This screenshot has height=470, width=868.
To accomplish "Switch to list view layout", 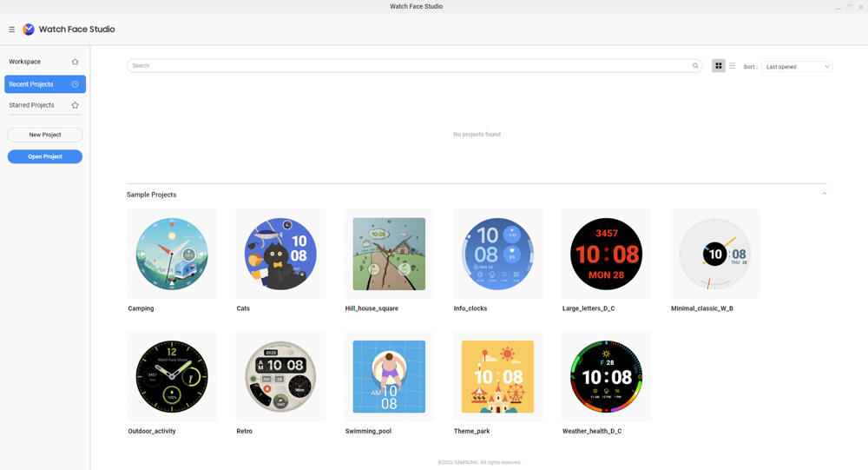I will click(733, 66).
